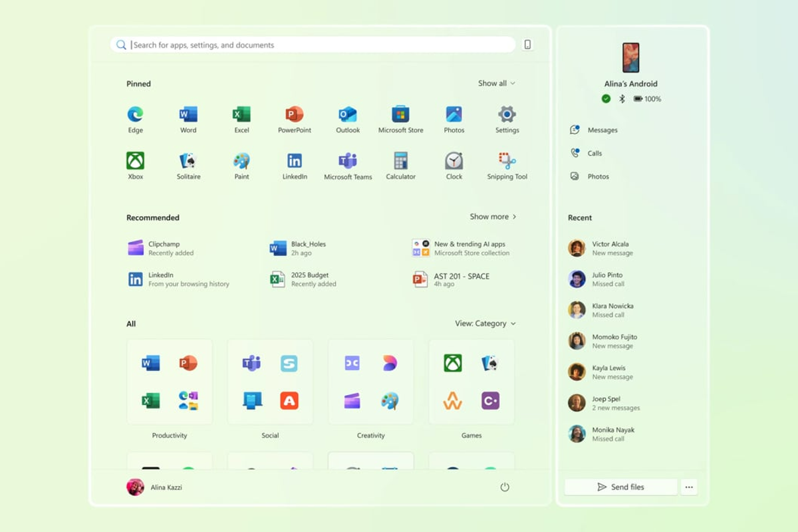Launch the Snipping Tool
798x532 pixels.
(507, 164)
